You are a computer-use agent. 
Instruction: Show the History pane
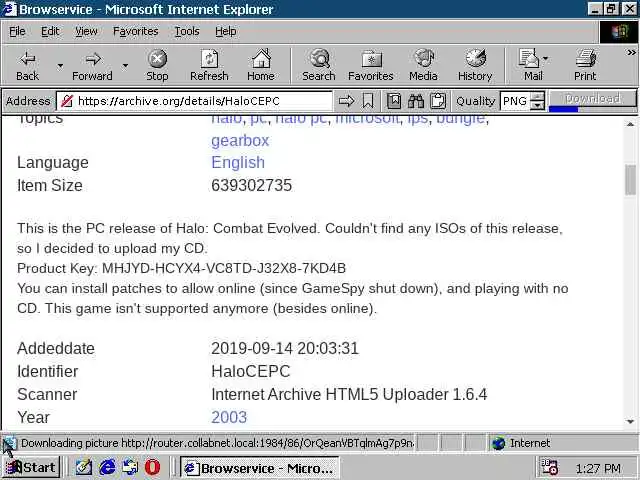pyautogui.click(x=475, y=66)
